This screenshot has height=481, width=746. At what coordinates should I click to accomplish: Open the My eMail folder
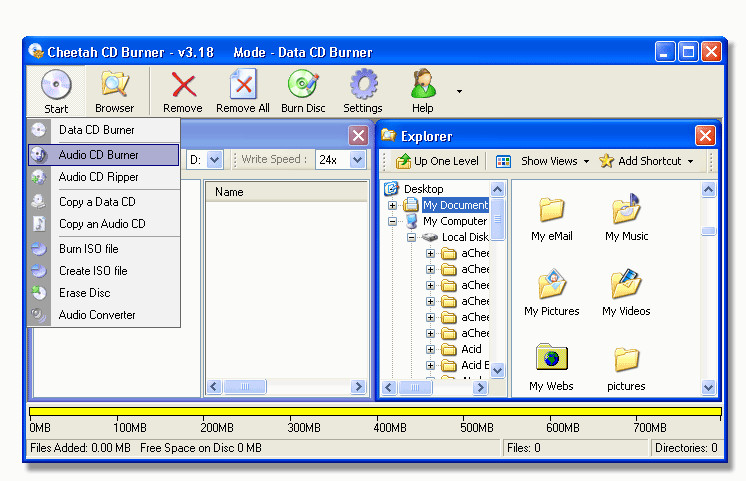coord(552,219)
